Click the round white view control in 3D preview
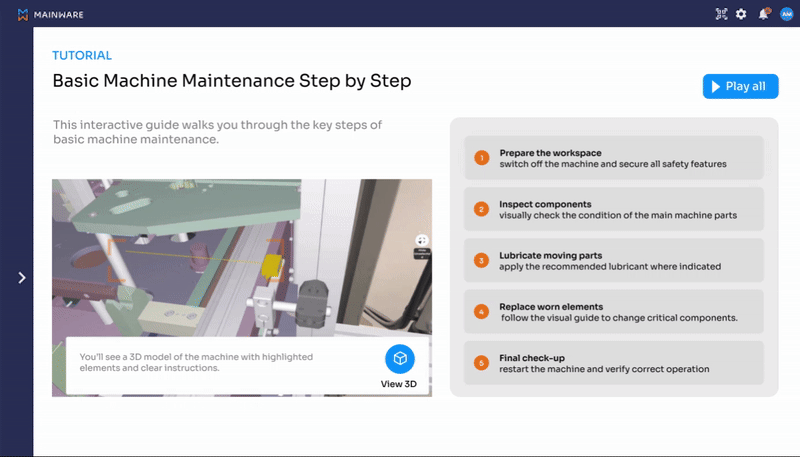 point(422,240)
